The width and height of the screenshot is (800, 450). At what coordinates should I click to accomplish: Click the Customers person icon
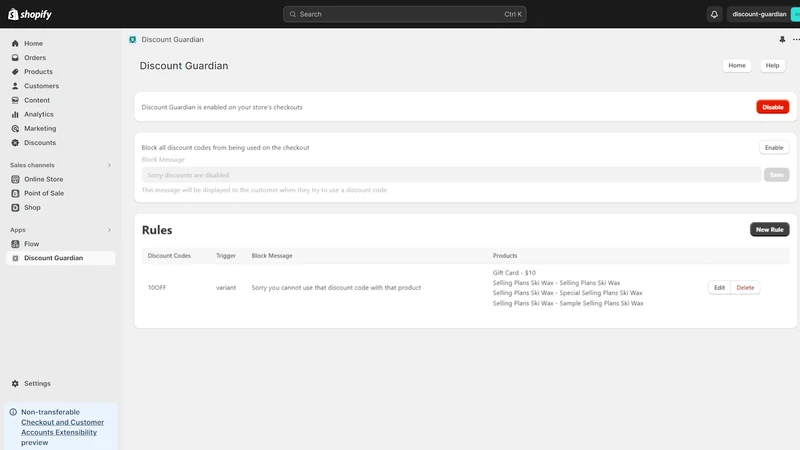15,86
